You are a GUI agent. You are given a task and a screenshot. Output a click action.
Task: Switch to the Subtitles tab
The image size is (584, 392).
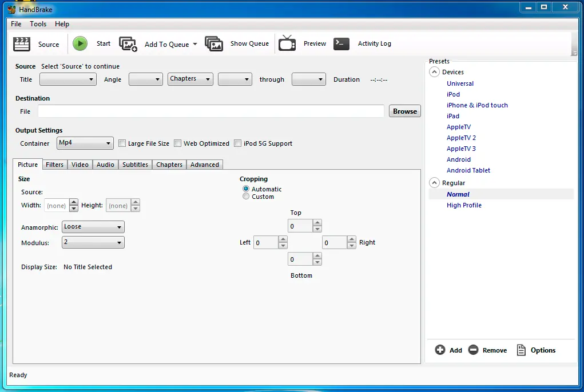[x=135, y=165]
